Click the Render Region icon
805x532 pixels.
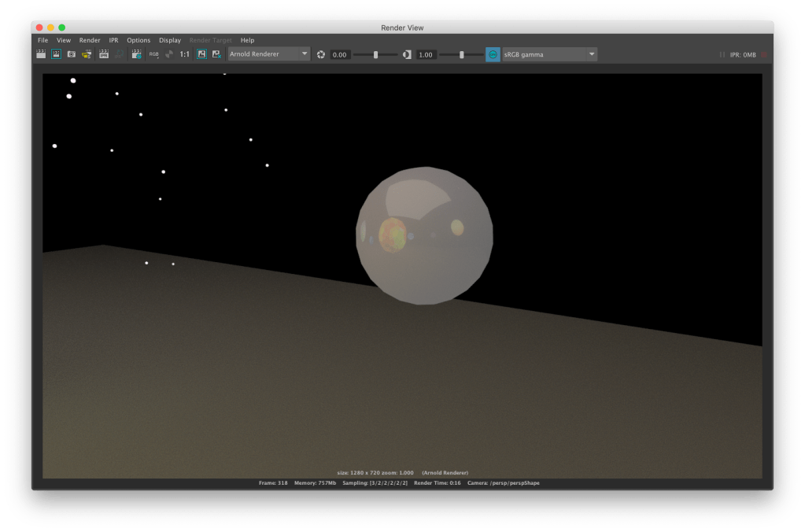pos(57,54)
